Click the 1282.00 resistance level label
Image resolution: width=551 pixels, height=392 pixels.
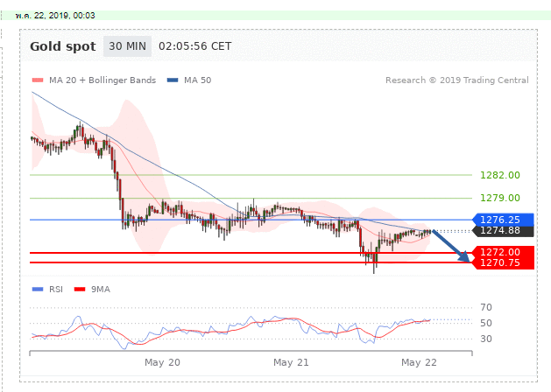pos(500,175)
